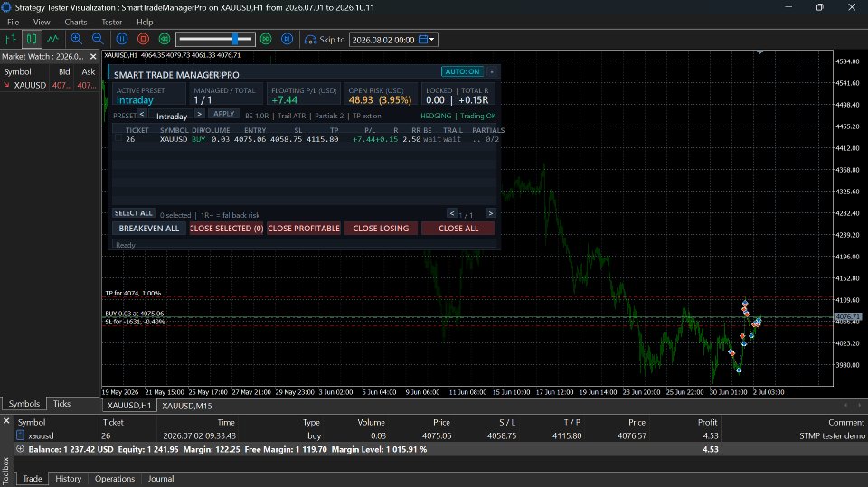Expand the balance row plus icon
Viewport: 868px width, 487px height.
coord(21,449)
